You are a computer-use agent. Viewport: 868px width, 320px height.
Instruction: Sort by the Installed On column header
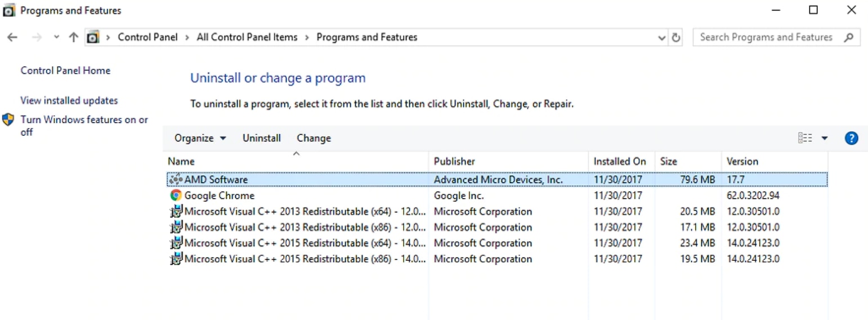click(x=621, y=161)
